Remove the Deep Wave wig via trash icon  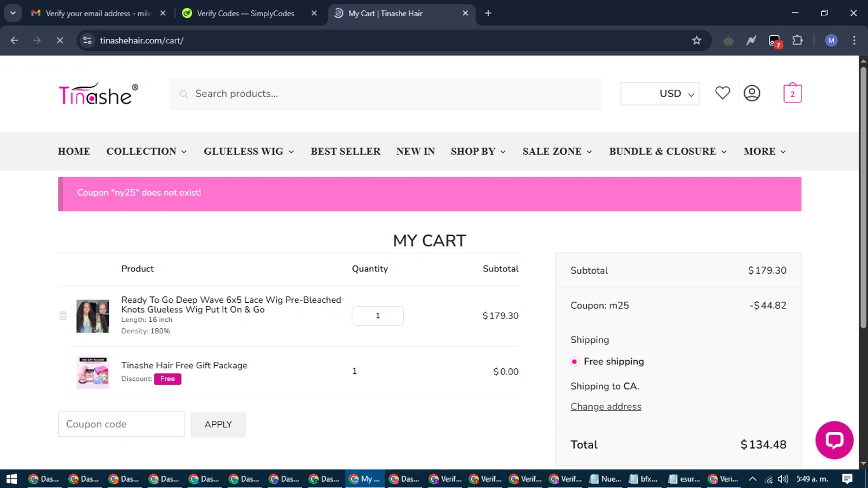tap(63, 315)
